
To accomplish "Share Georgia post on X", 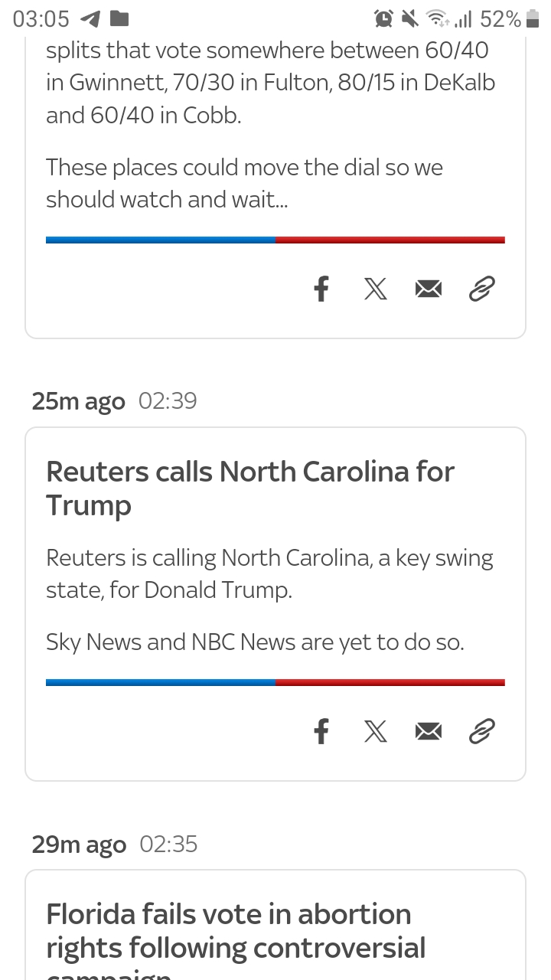I will 375,289.
